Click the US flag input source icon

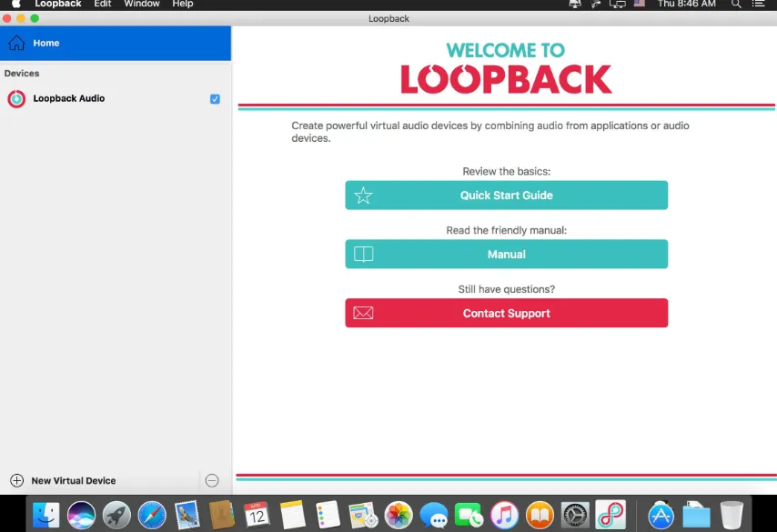640,4
